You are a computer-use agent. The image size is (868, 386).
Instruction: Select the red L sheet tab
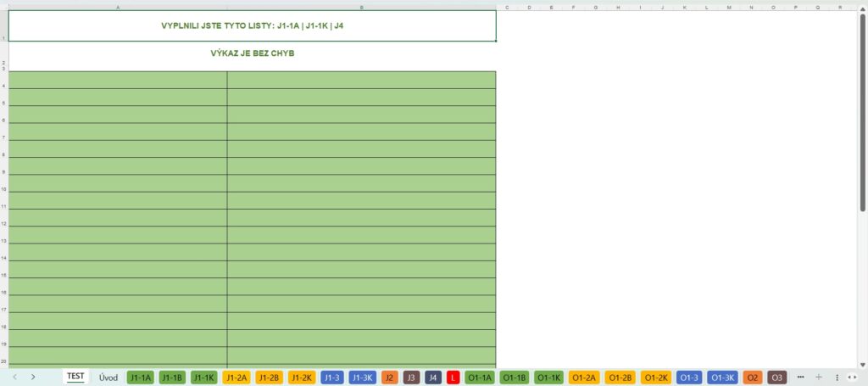(453, 377)
